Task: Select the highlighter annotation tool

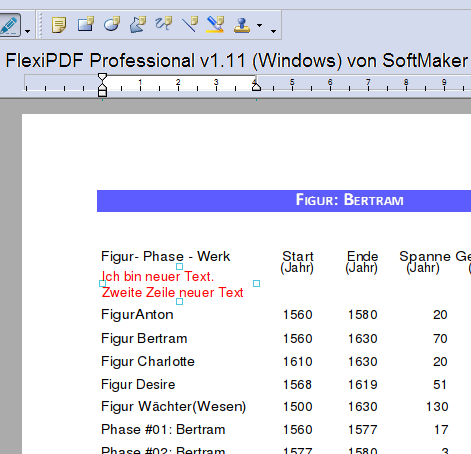Action: 215,25
